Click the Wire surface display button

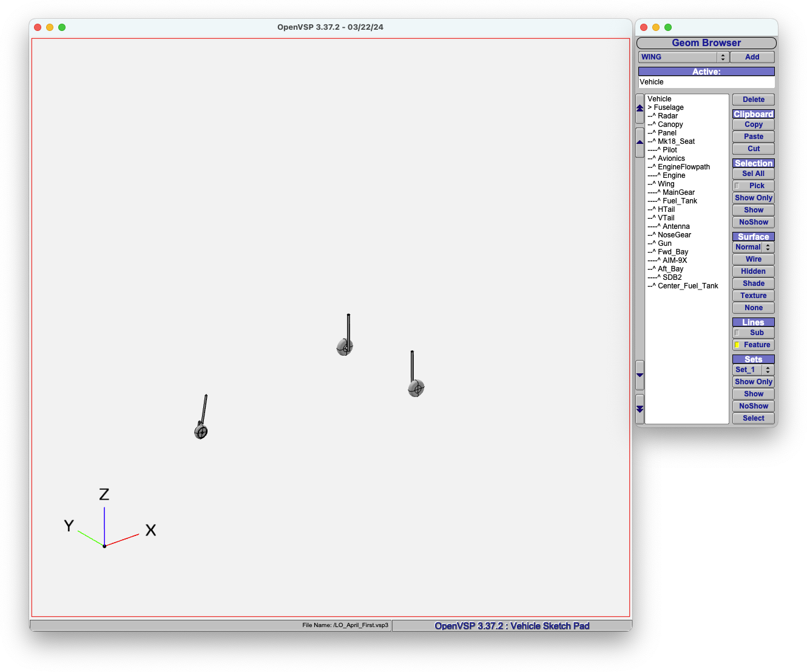753,259
